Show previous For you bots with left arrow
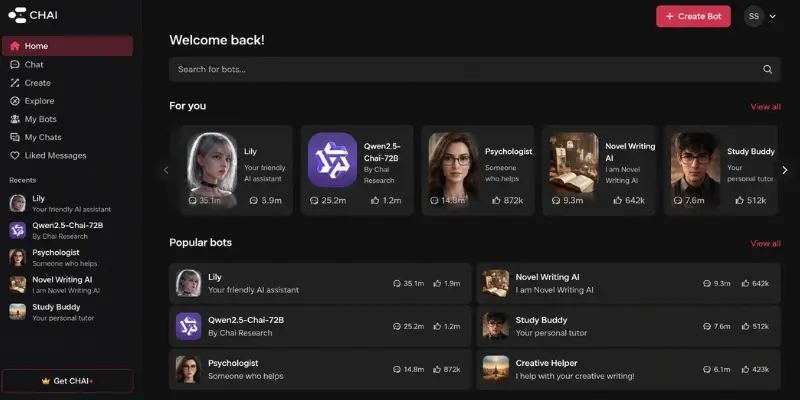 tap(166, 170)
